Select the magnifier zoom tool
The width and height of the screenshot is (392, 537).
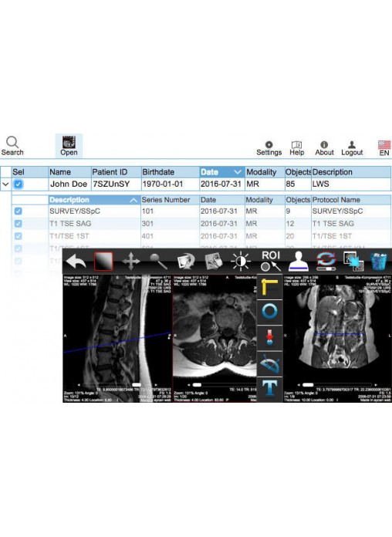158,262
